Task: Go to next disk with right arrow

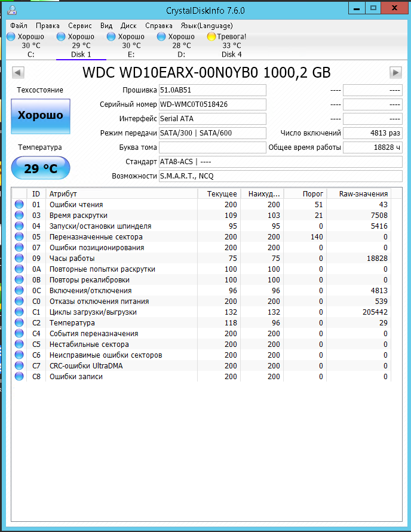Action: pos(395,72)
